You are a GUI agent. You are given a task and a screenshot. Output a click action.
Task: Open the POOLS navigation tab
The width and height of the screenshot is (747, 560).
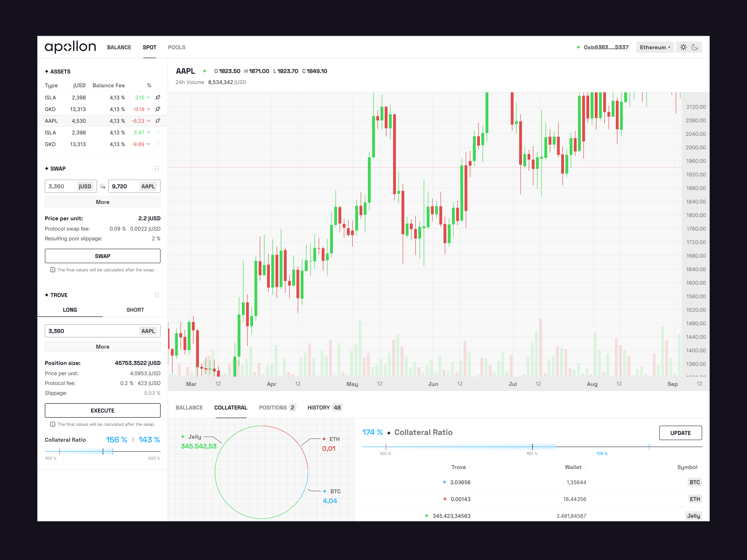176,47
